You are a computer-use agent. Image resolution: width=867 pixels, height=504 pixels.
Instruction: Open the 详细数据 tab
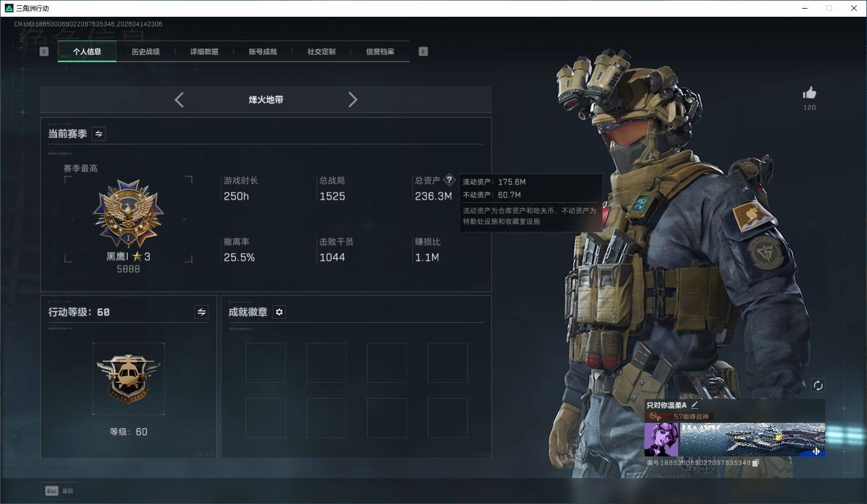(204, 51)
